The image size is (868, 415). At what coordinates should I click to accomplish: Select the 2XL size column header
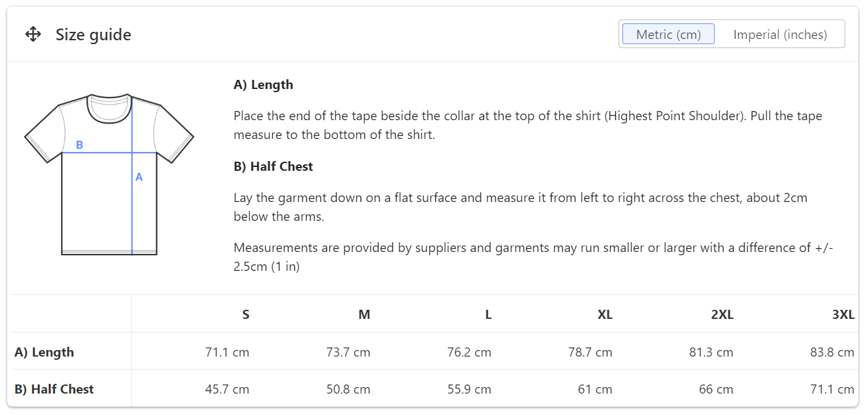(722, 314)
